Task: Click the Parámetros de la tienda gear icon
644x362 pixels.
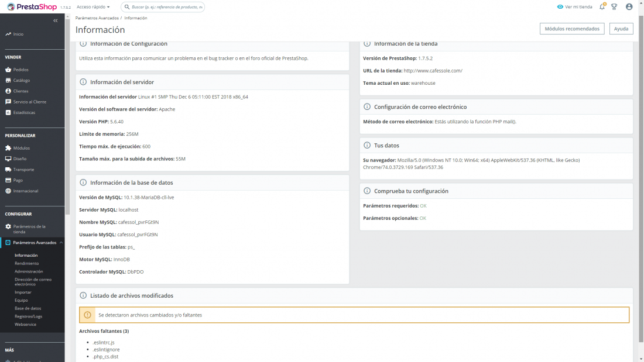Action: tap(8, 226)
